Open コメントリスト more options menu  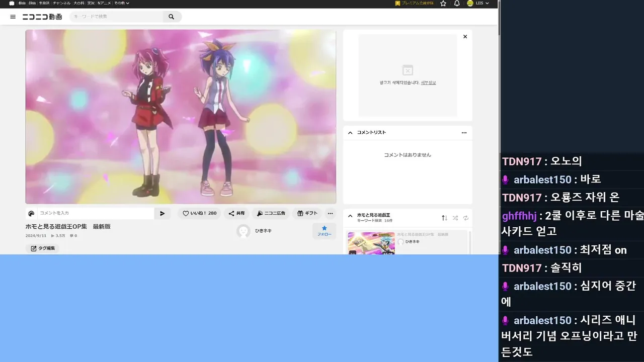[464, 133]
